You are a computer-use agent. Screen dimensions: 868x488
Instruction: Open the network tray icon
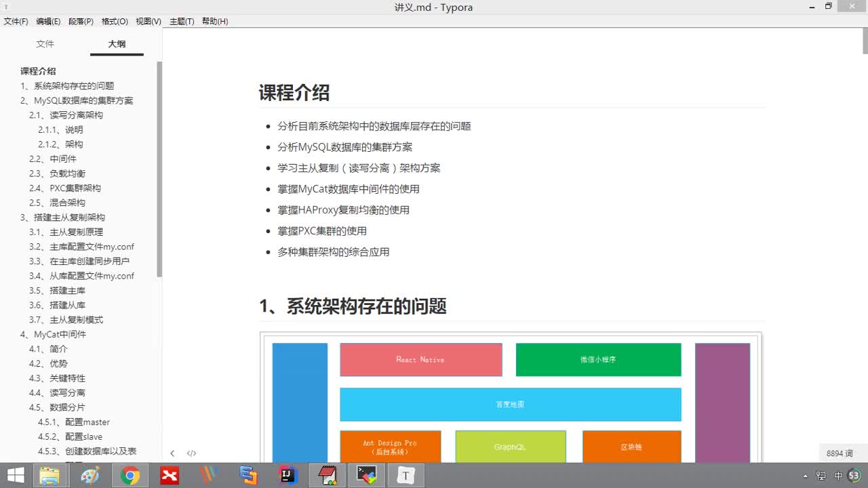click(x=821, y=476)
